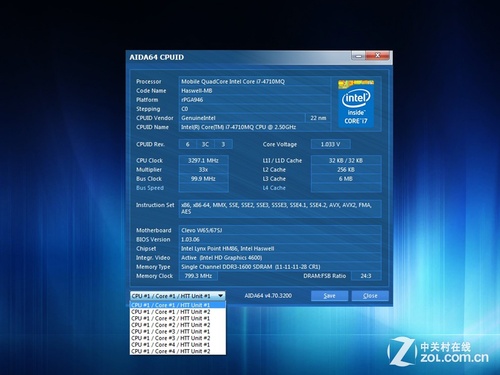Viewport: 500px width, 375px height.
Task: Select CPU #1 / Core #2 / HTT Unit #1
Action: pos(178,318)
